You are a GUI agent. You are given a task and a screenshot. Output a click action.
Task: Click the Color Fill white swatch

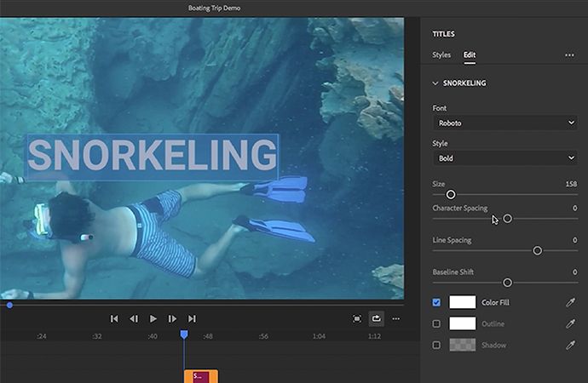[x=463, y=302]
